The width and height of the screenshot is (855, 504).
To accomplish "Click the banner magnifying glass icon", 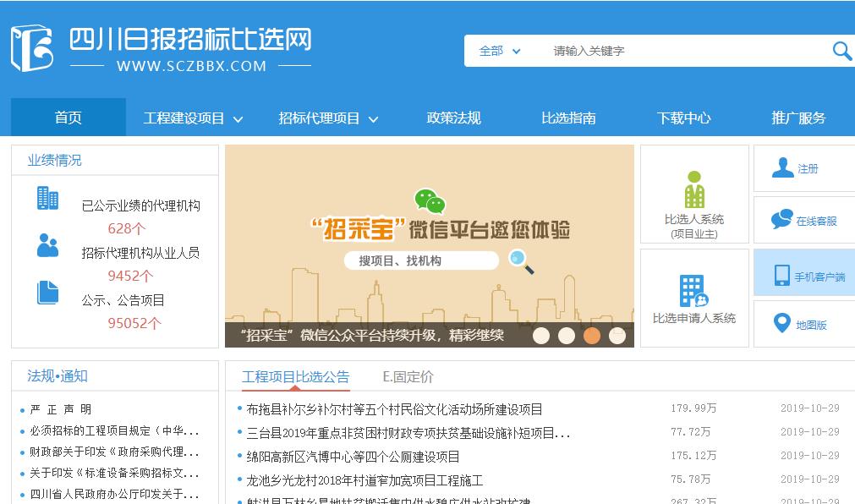I will click(x=521, y=261).
